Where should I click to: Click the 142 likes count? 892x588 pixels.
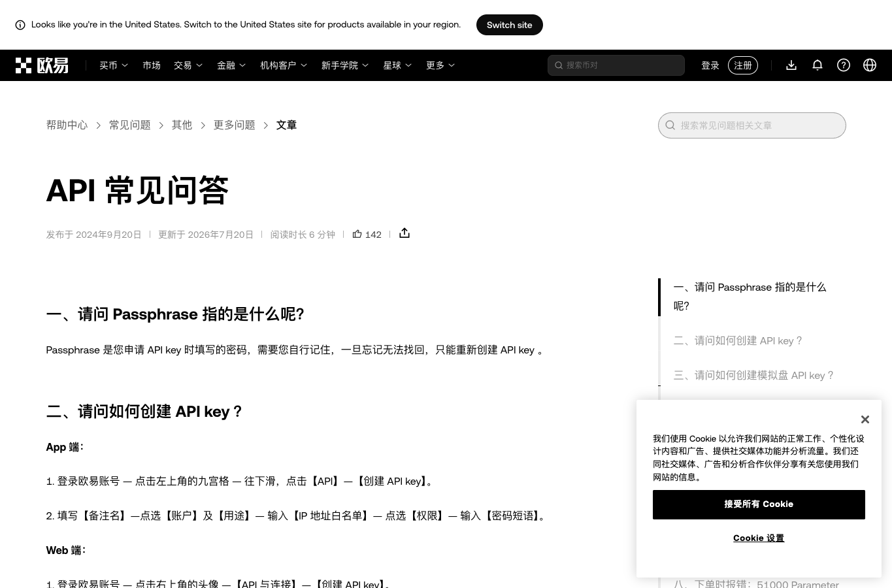(373, 235)
